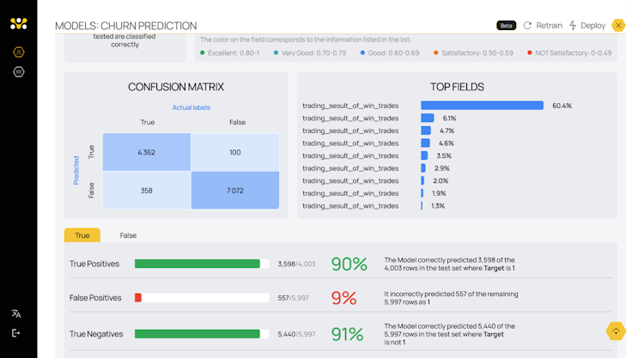Click the scroll-to-top hexagon arrow
The height and width of the screenshot is (358, 644).
616,331
